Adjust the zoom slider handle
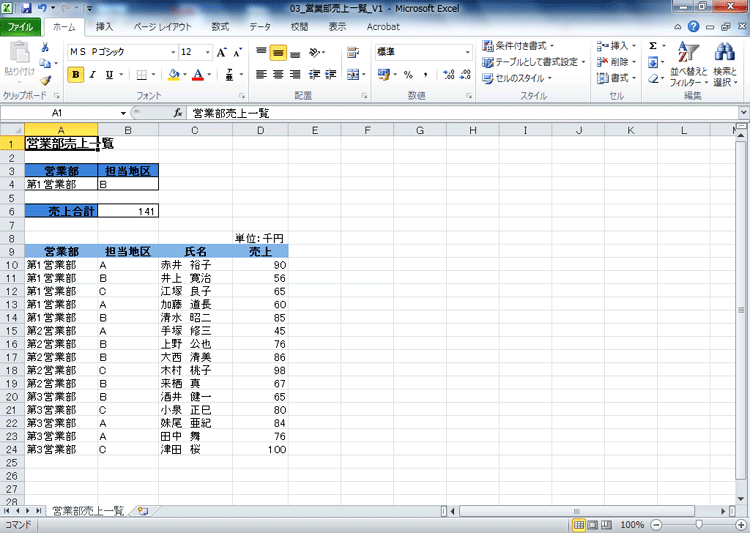Viewport: 750px width, 533px height. (x=699, y=525)
